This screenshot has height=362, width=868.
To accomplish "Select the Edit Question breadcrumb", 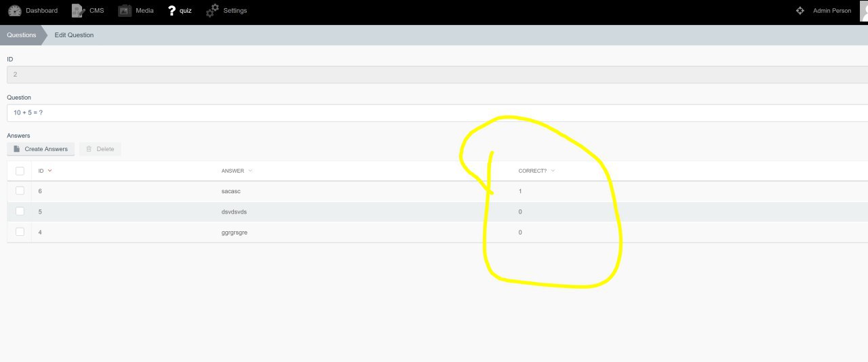I will coord(74,35).
